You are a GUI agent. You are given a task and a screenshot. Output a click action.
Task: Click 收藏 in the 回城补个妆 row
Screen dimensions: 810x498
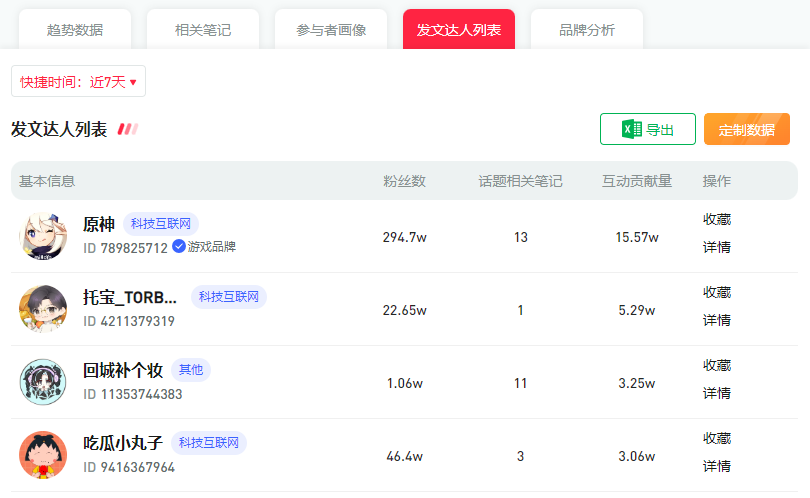coord(717,366)
